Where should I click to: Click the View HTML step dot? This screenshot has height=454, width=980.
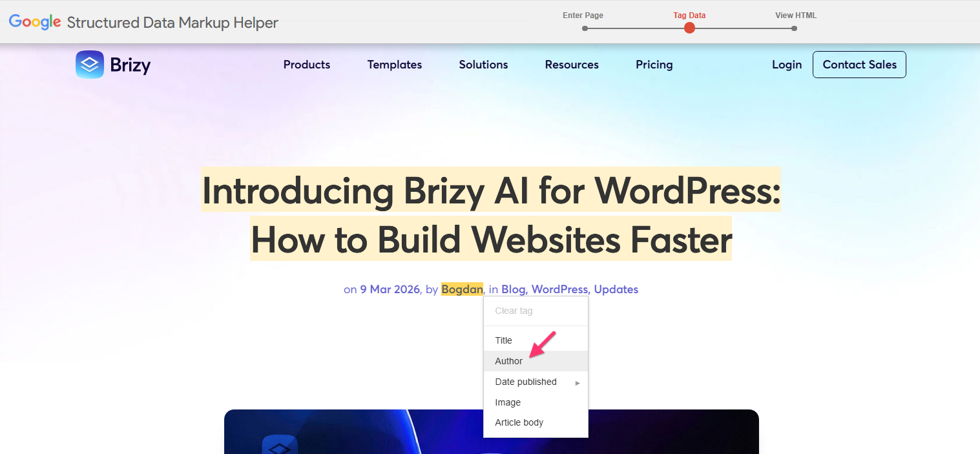[x=794, y=28]
